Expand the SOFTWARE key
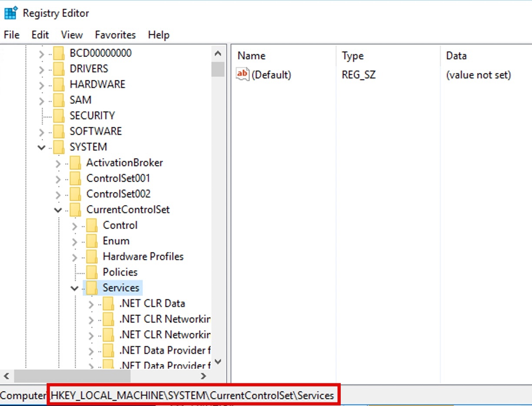Screen dimensions: 532x406 pos(41,133)
